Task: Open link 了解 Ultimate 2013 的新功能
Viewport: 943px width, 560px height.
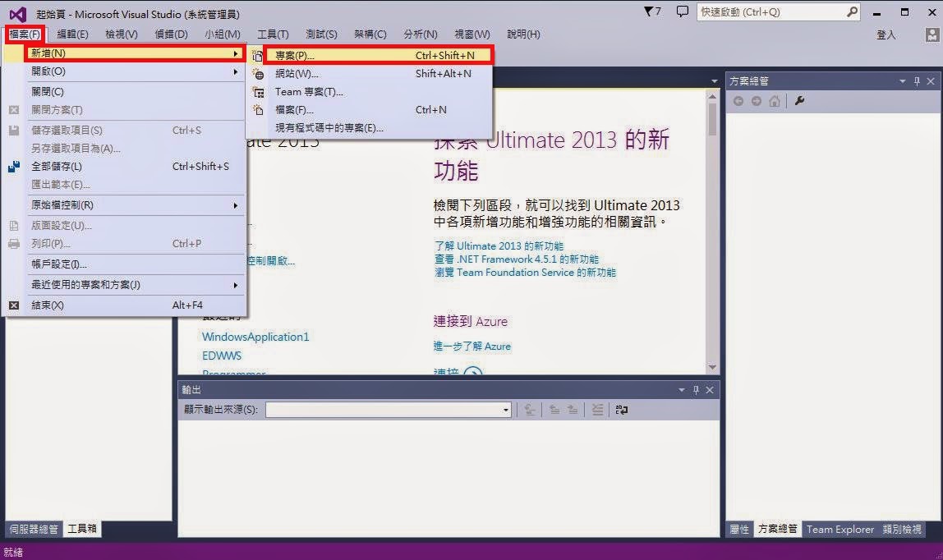Action: [x=499, y=246]
